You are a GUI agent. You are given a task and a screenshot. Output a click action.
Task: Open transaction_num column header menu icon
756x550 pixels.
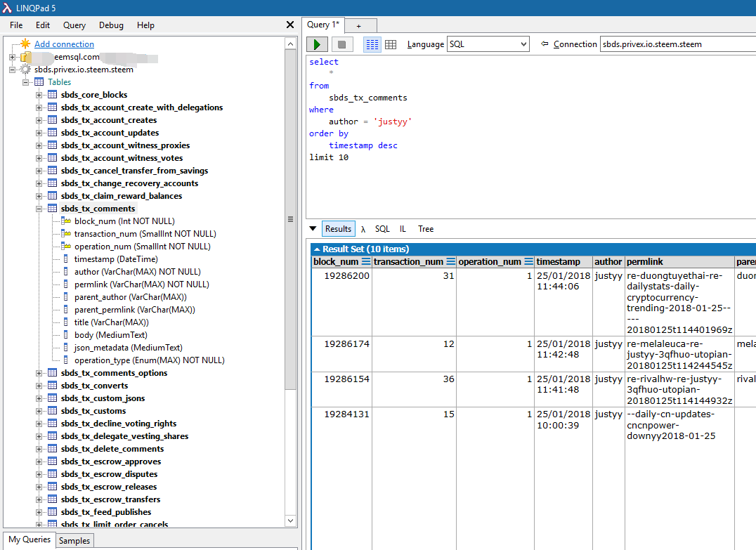pyautogui.click(x=451, y=262)
